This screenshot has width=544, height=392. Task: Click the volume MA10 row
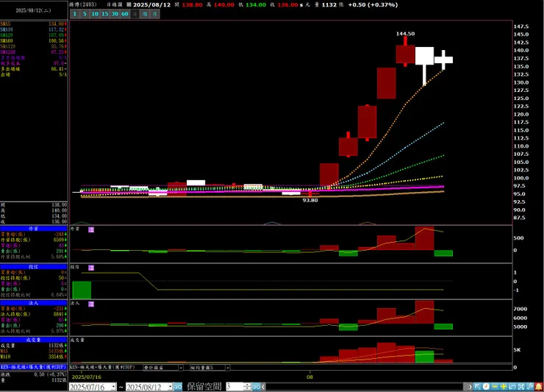[34, 357]
